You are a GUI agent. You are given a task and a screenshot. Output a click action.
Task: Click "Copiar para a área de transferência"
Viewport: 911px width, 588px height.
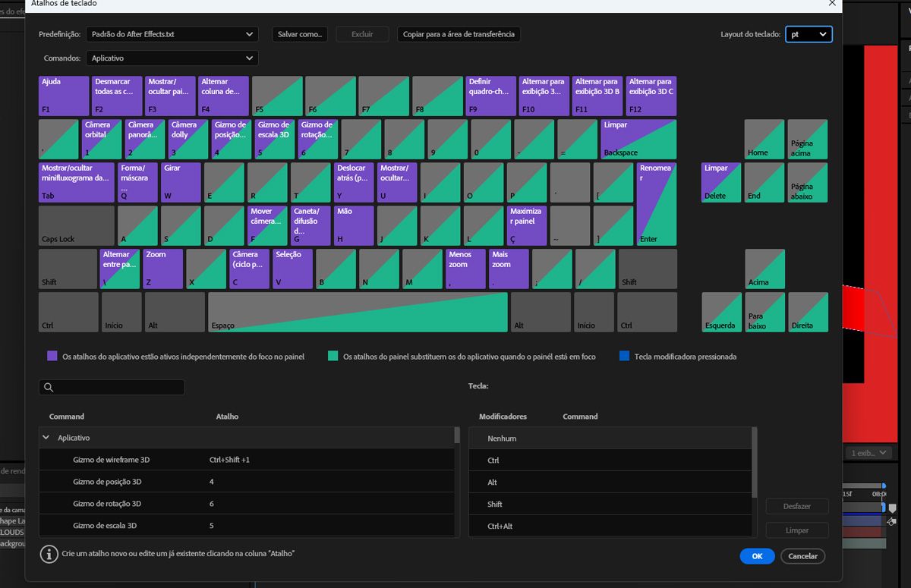pyautogui.click(x=459, y=34)
